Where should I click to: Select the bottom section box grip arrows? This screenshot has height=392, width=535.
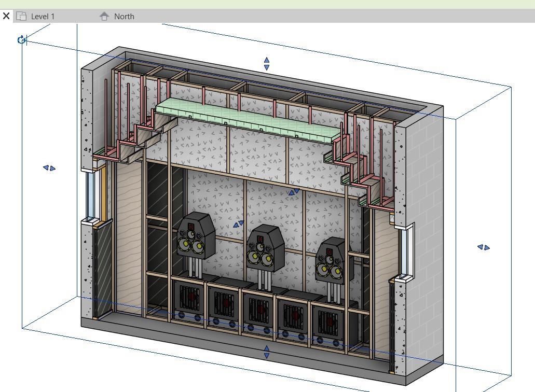267,352
